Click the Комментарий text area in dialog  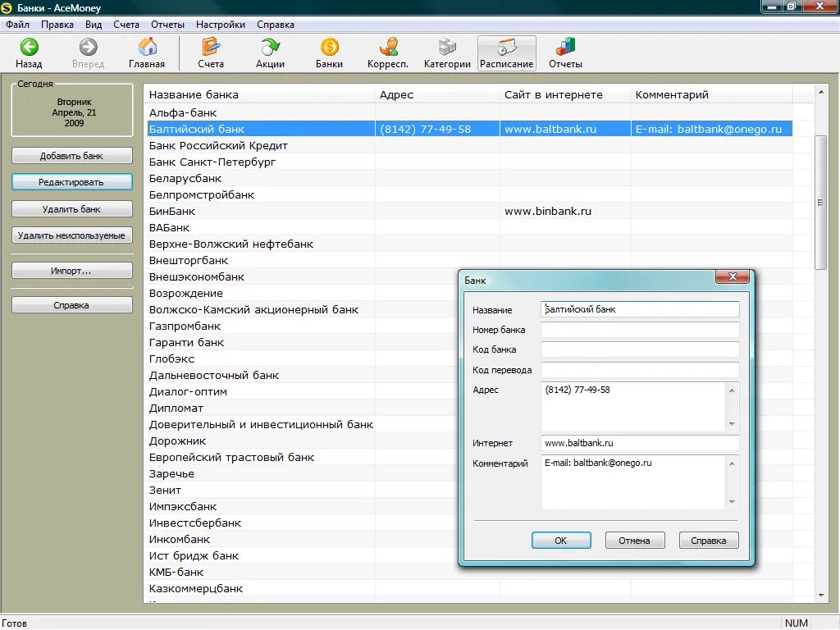coord(633,482)
